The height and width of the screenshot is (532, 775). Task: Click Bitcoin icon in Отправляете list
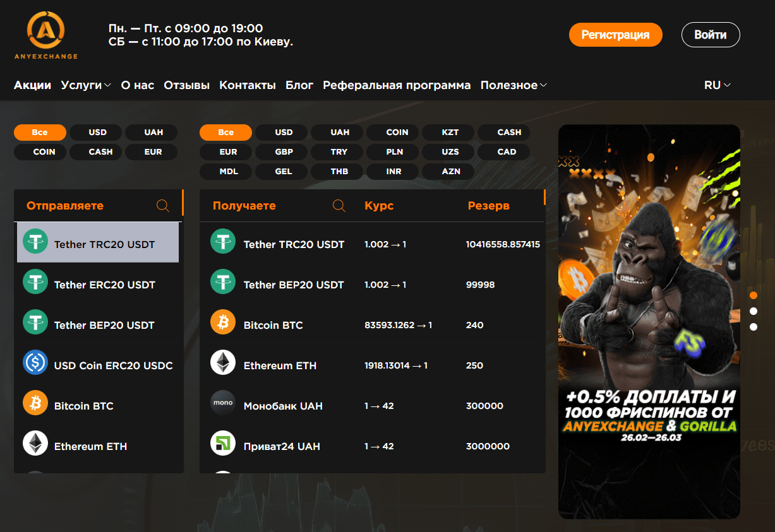pyautogui.click(x=35, y=403)
